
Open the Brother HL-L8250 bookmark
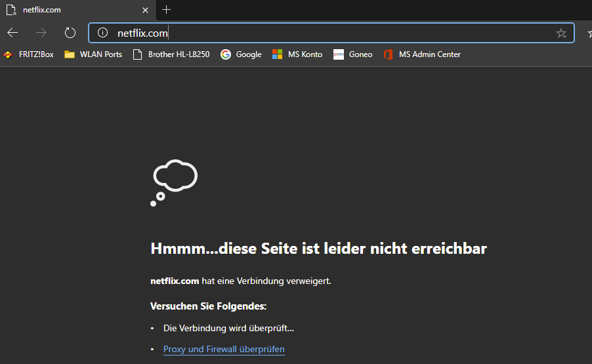[171, 54]
